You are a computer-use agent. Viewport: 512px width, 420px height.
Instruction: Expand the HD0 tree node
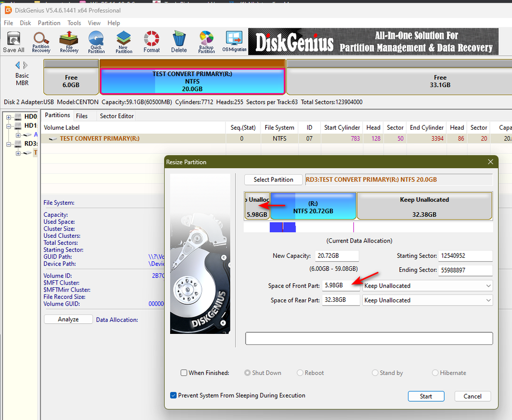pyautogui.click(x=9, y=117)
